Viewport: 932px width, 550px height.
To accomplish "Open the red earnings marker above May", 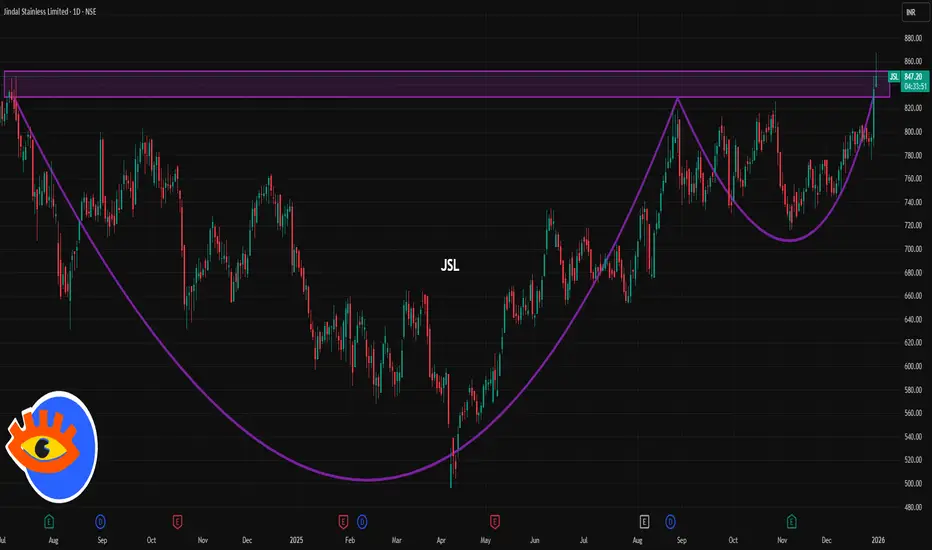I will [495, 522].
